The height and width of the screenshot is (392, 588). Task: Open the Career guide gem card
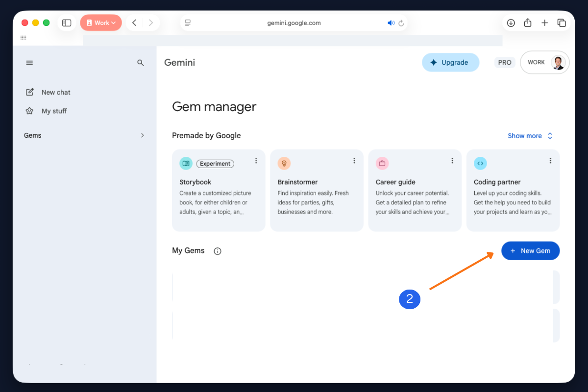click(415, 190)
